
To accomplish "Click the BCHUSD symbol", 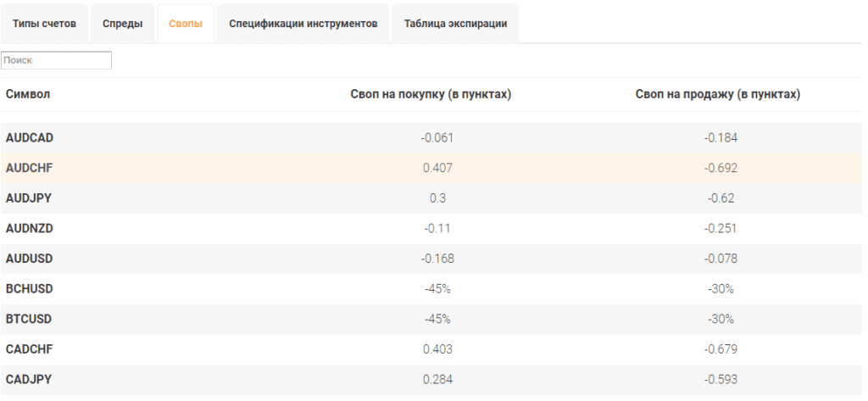I will pos(30,289).
